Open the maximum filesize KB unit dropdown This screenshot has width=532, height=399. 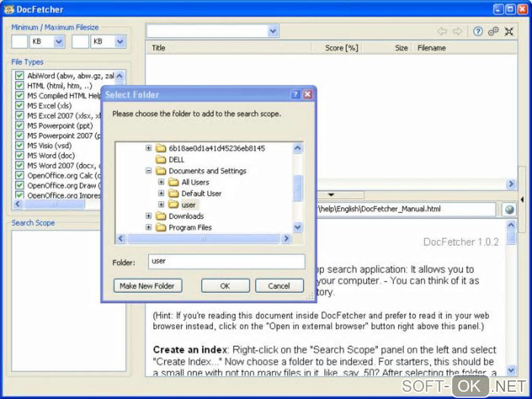pos(120,41)
